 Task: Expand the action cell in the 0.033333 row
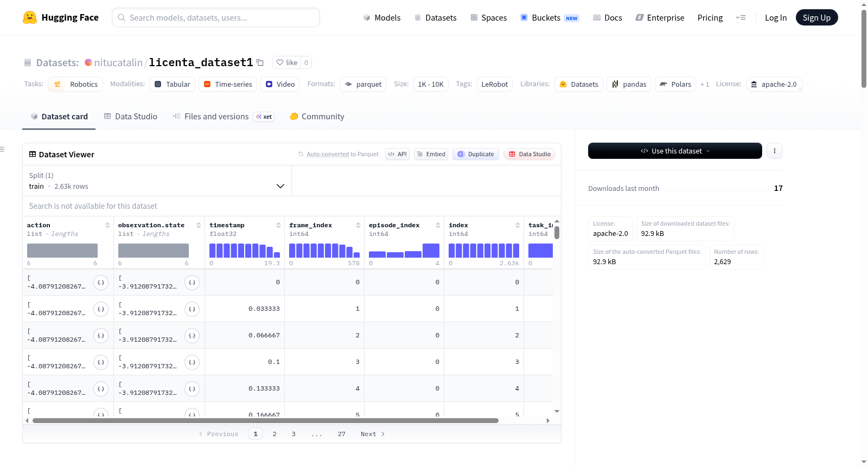(x=101, y=309)
